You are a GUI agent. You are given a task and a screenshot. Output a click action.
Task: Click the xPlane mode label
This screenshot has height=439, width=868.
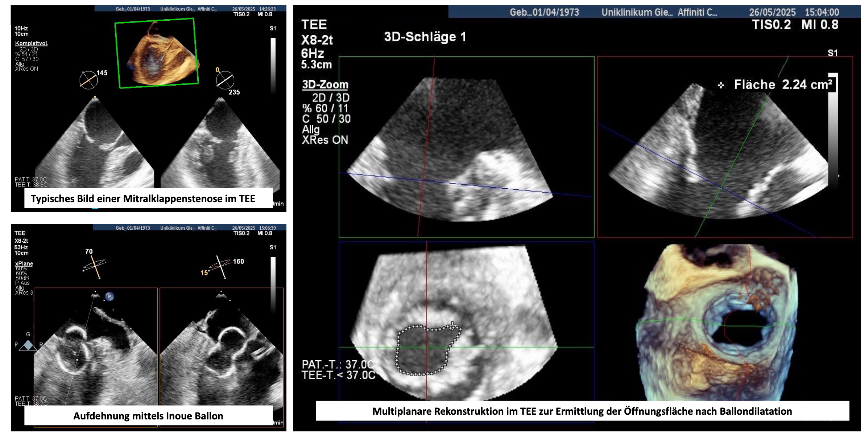point(24,263)
